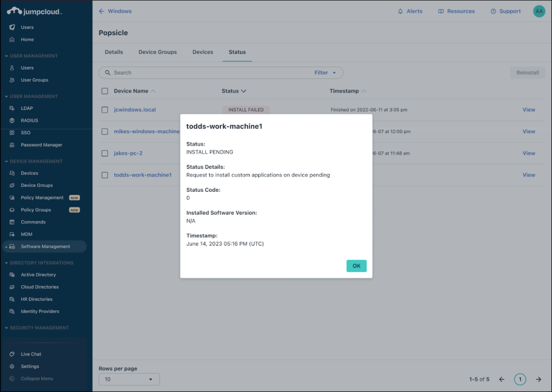
Task: Dismiss the dialog with OK
Action: 356,266
